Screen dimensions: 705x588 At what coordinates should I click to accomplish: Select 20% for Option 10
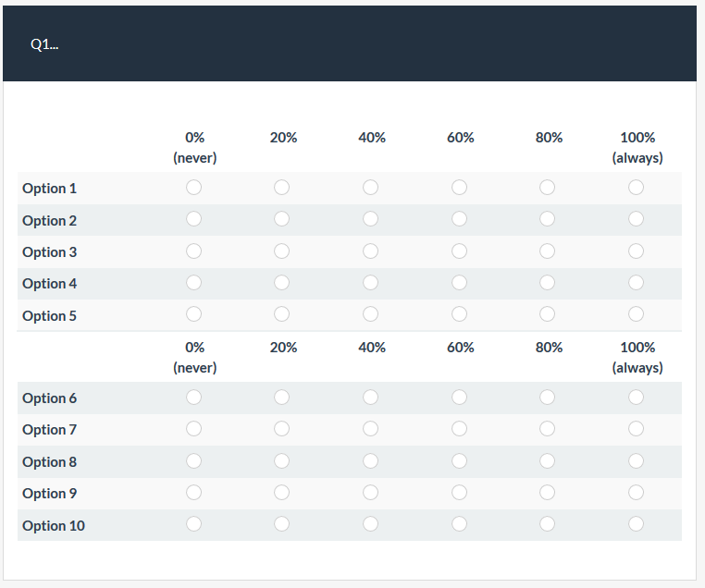[x=282, y=524]
